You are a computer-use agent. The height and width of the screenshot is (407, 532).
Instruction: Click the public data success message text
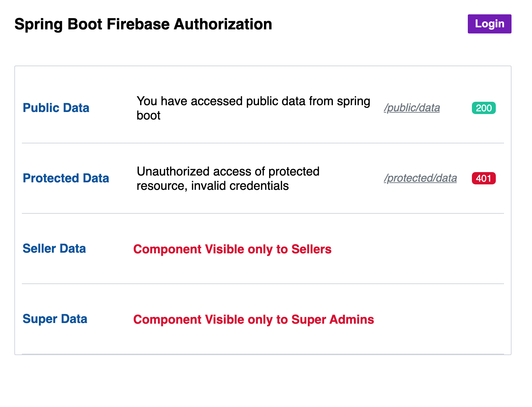[253, 101]
